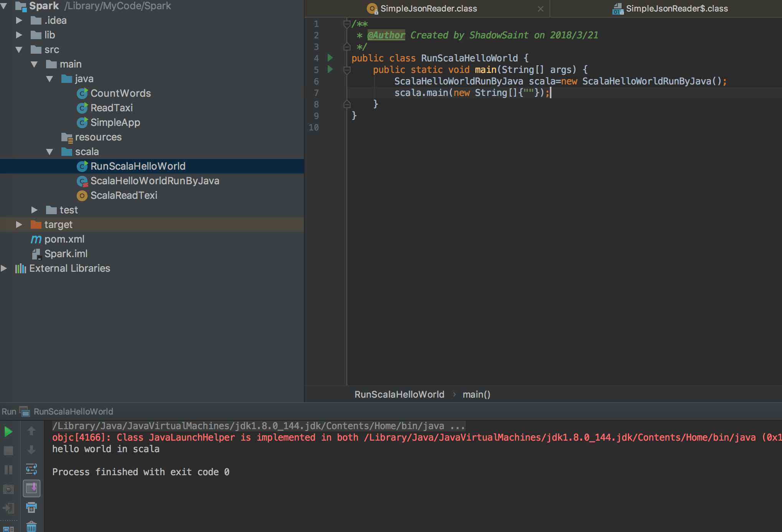This screenshot has height=532, width=782.
Task: Click the scala source folder icon
Action: (67, 152)
